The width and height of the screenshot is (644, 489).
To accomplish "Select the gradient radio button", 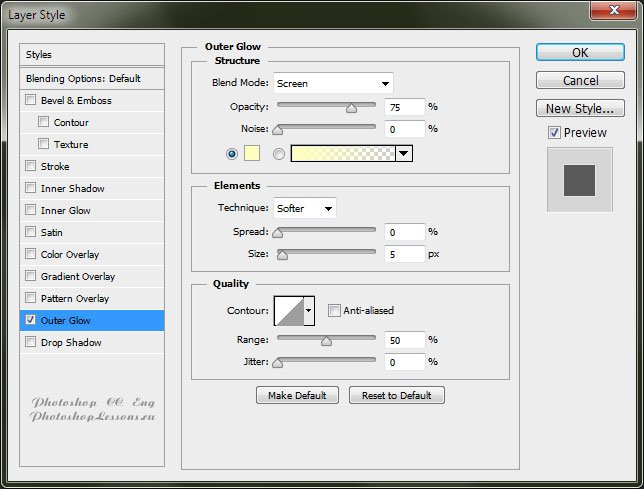I will point(278,153).
